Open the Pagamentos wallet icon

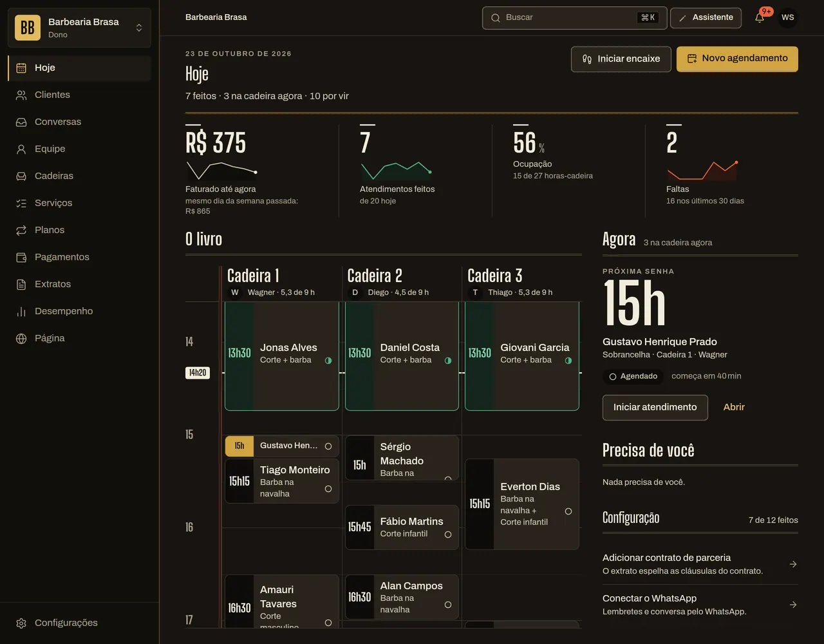click(21, 257)
